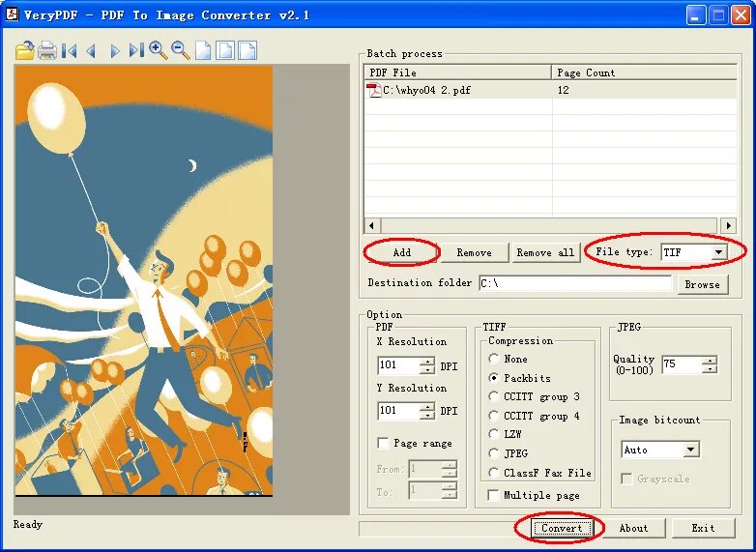The height and width of the screenshot is (552, 756).
Task: Click the Exit button
Action: 704,528
